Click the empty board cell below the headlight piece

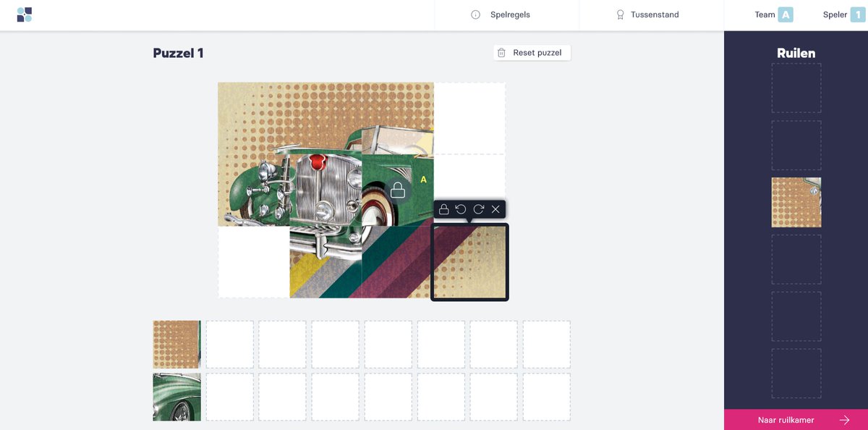click(254, 262)
